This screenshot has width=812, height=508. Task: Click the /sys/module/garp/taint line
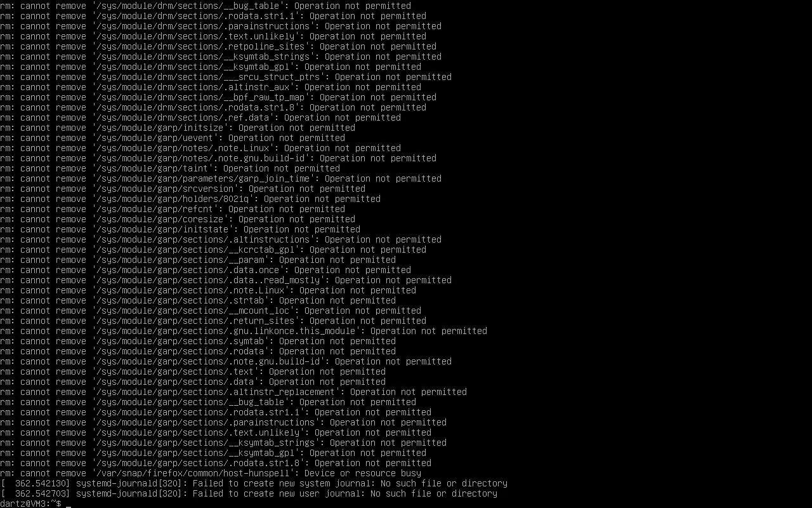coord(170,168)
